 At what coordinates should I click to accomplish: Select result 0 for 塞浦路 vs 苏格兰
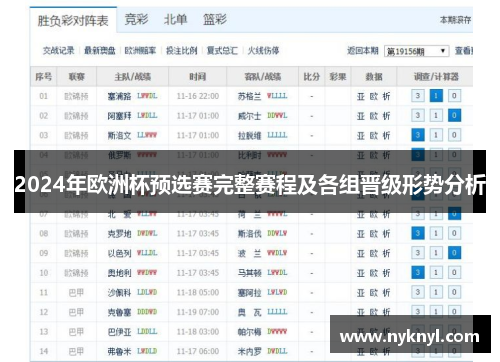point(454,96)
